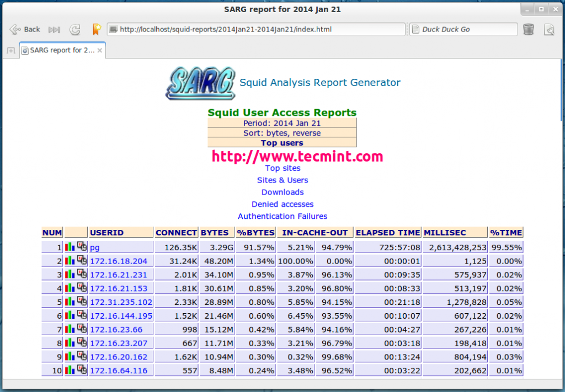Open the Top sites link
Viewport: 565px width, 392px height.
click(282, 168)
